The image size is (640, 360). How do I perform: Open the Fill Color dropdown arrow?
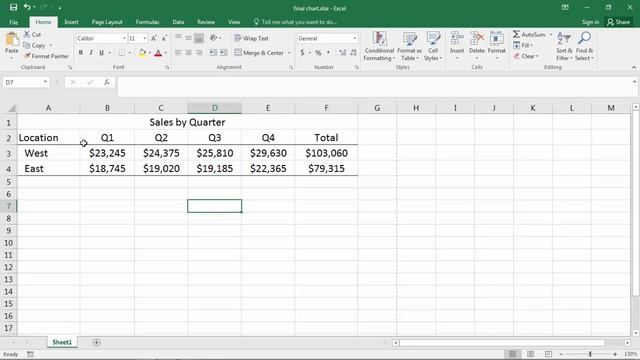[150, 53]
